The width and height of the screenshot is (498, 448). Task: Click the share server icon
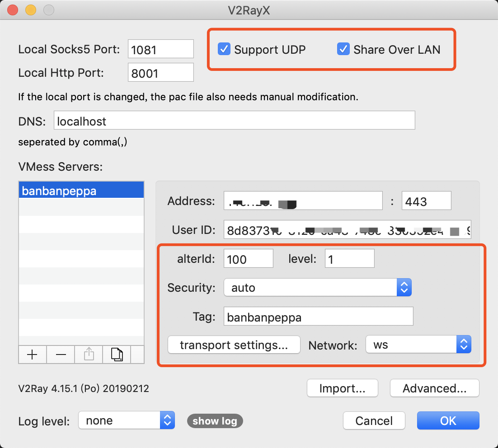tap(89, 355)
